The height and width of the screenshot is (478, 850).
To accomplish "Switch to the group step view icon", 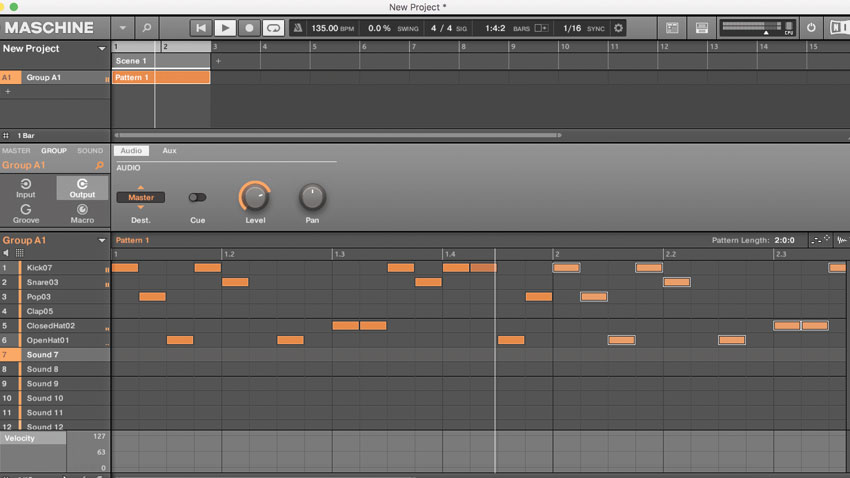I will point(820,240).
